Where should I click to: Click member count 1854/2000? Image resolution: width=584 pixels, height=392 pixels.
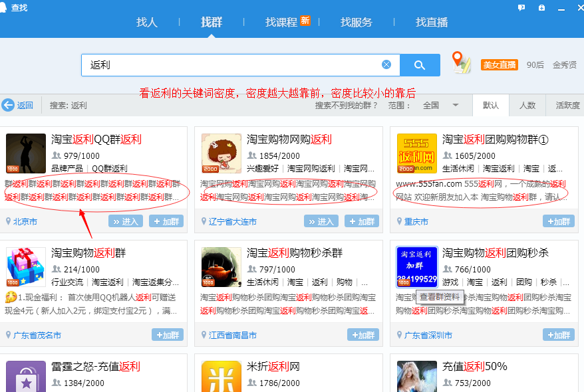(279, 155)
